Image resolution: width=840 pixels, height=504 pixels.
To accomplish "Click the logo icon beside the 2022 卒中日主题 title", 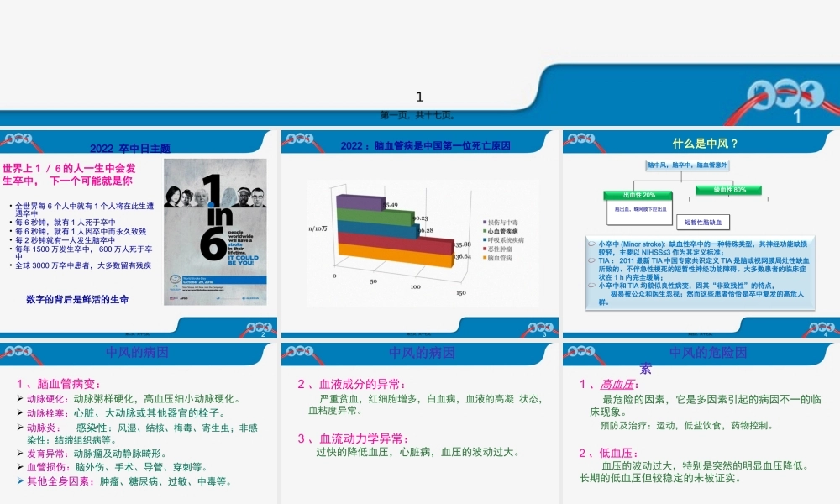I will [17, 139].
